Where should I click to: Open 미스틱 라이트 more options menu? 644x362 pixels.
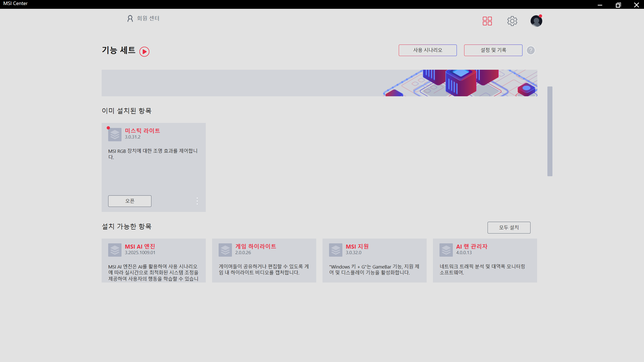point(197,201)
